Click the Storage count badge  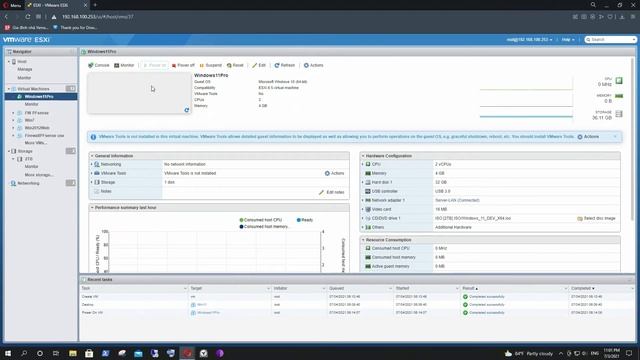pos(70,151)
